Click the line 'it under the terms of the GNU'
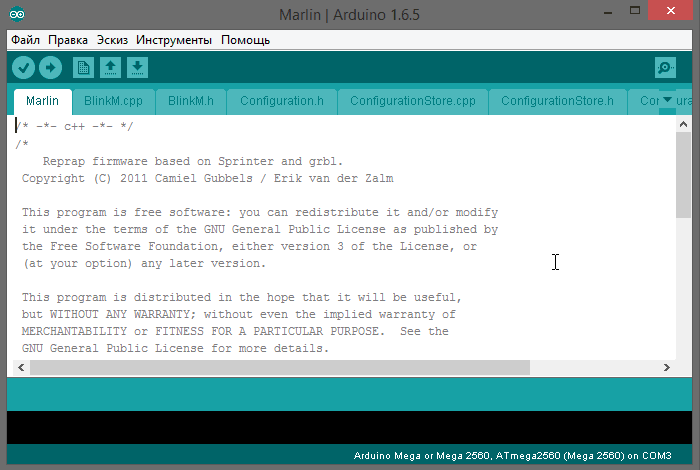Screen dimensions: 700x470 [260, 229]
